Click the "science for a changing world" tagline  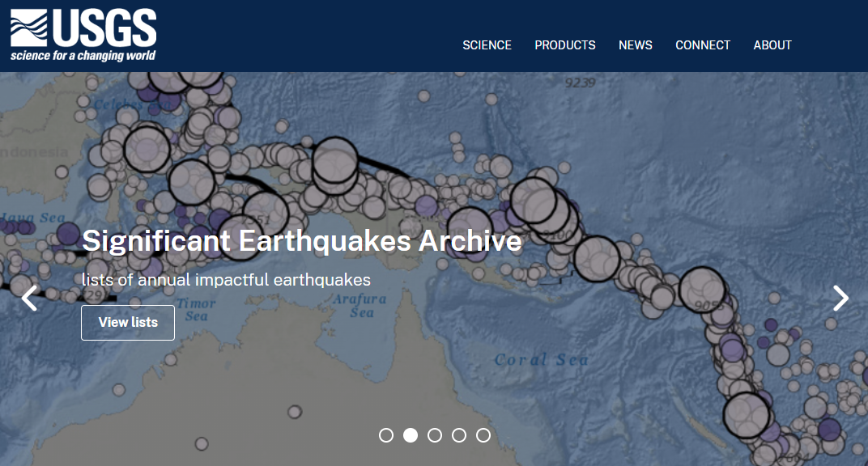pos(84,55)
